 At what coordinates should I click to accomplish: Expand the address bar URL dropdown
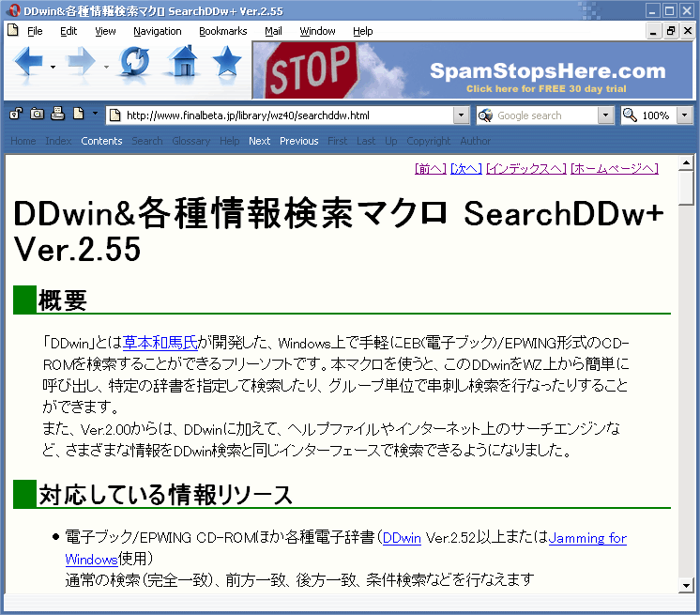[461, 115]
